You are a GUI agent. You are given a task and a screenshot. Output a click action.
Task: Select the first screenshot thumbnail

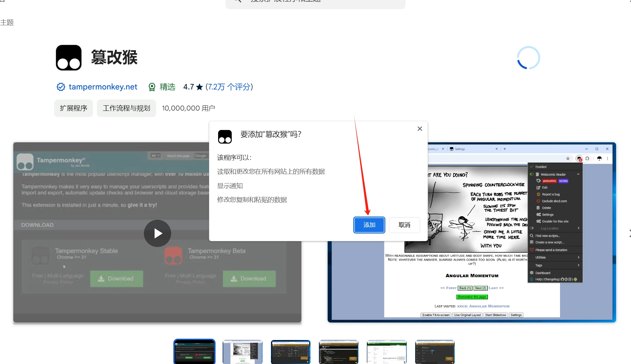(194, 352)
